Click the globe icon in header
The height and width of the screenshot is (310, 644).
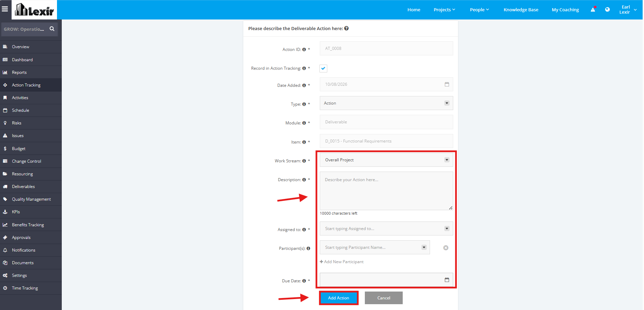[607, 10]
